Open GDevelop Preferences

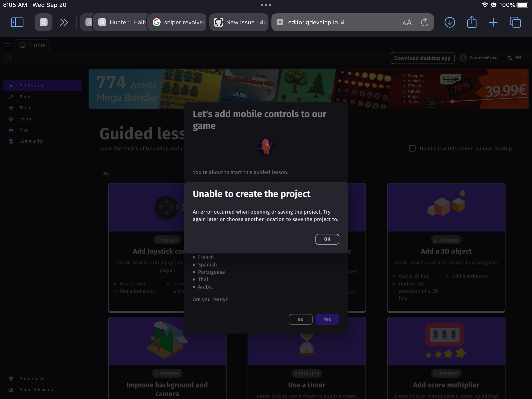pos(32,379)
